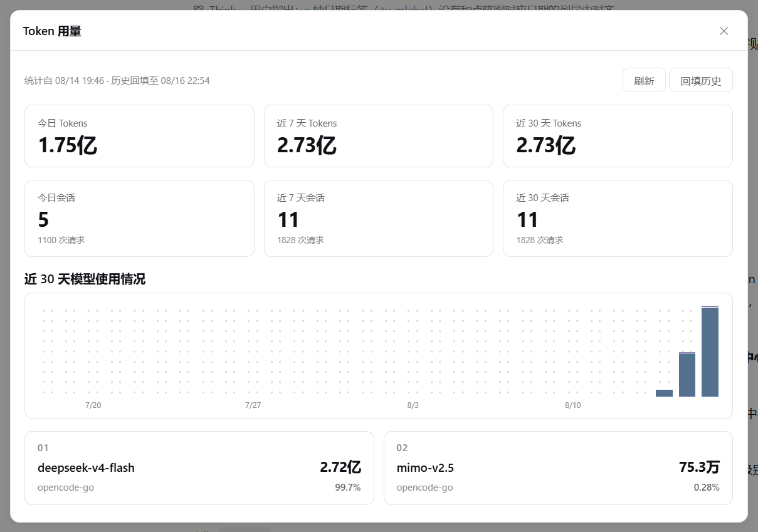The width and height of the screenshot is (758, 532).
Task: Click the 1828 次请求 text under 近 7 天会话
Action: (300, 240)
